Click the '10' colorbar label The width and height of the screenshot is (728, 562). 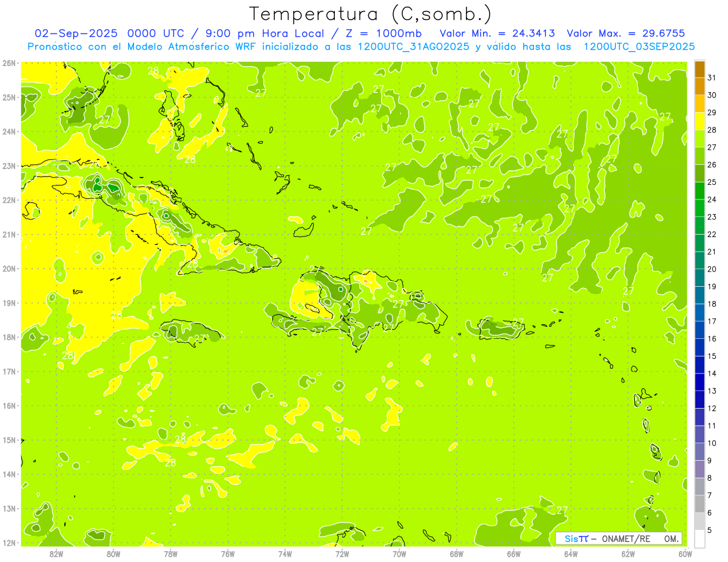[x=712, y=443]
